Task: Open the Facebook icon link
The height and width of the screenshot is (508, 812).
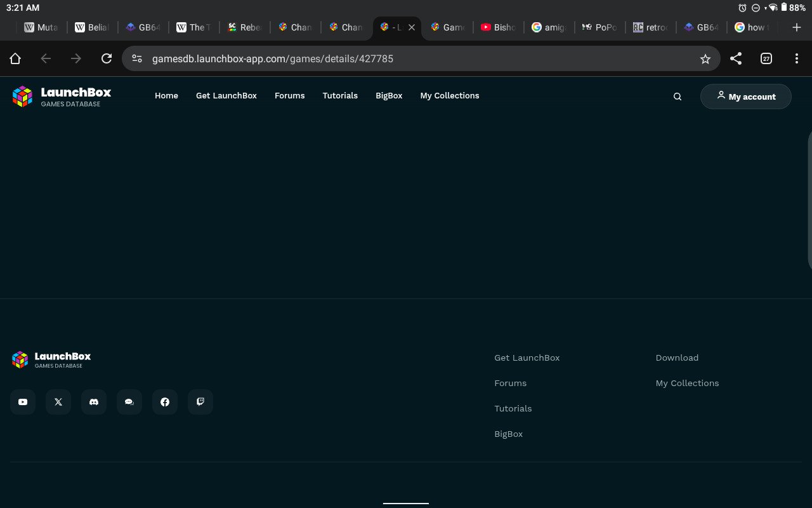Action: pyautogui.click(x=165, y=402)
